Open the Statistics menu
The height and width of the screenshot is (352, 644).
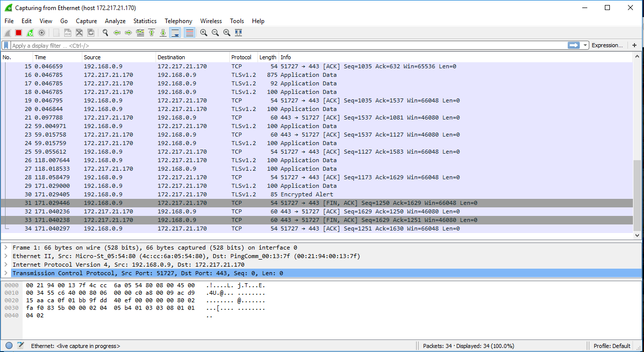click(x=145, y=21)
